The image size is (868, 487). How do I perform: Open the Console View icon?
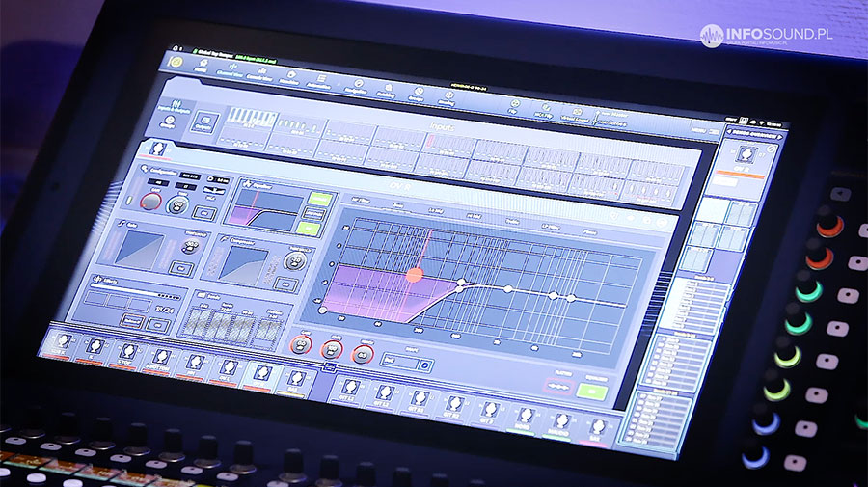click(260, 73)
